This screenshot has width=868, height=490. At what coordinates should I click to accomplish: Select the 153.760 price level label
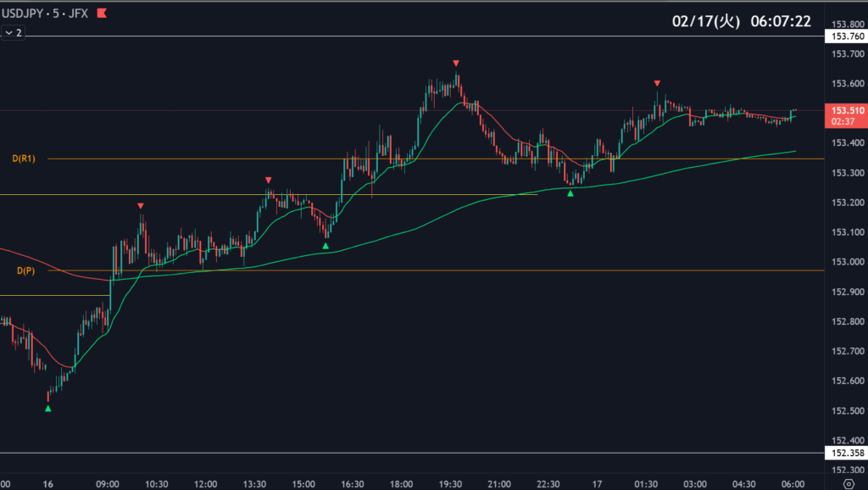point(848,36)
